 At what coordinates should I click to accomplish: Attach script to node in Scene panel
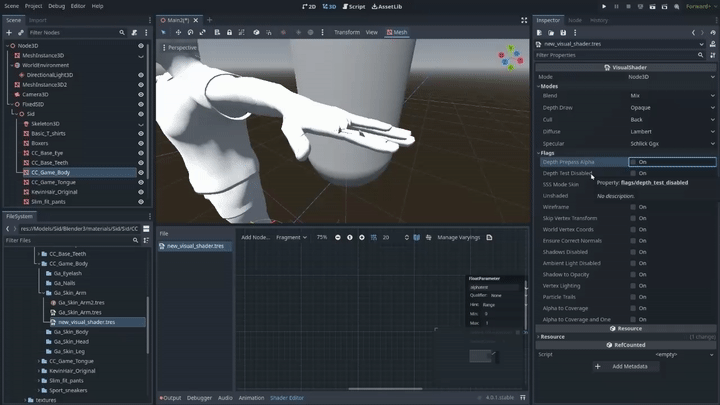134,33
